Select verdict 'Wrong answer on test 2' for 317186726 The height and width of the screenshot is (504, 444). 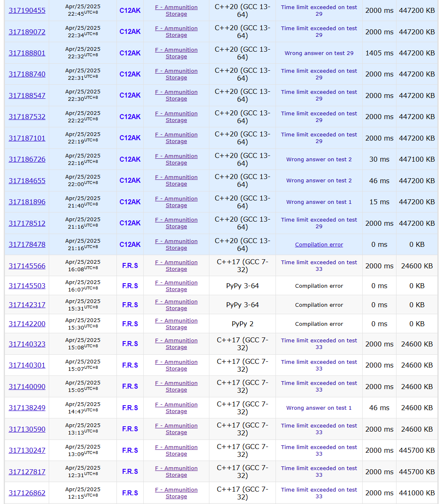point(319,159)
